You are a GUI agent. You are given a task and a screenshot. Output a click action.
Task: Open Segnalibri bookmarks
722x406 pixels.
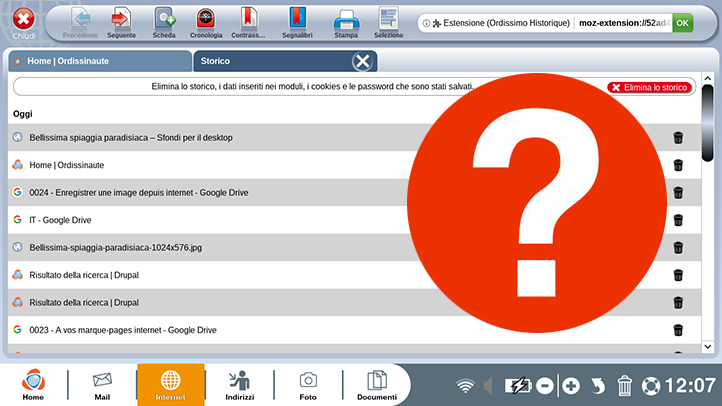[297, 22]
